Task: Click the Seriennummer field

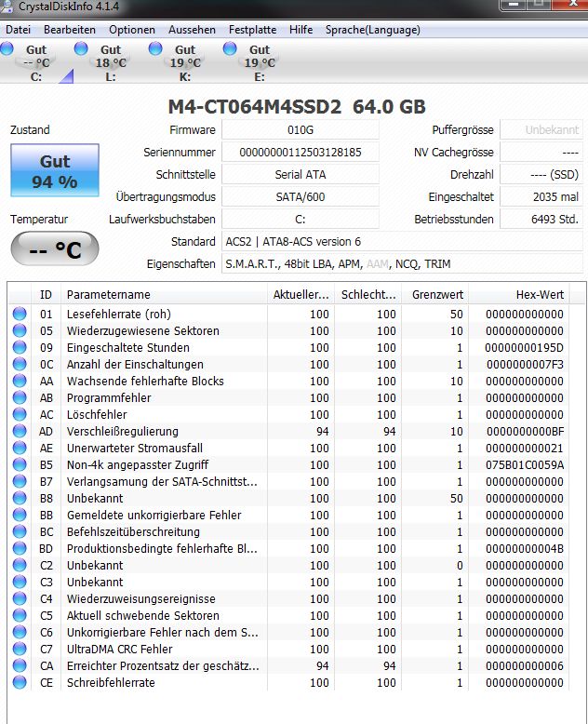Action: pyautogui.click(x=301, y=153)
